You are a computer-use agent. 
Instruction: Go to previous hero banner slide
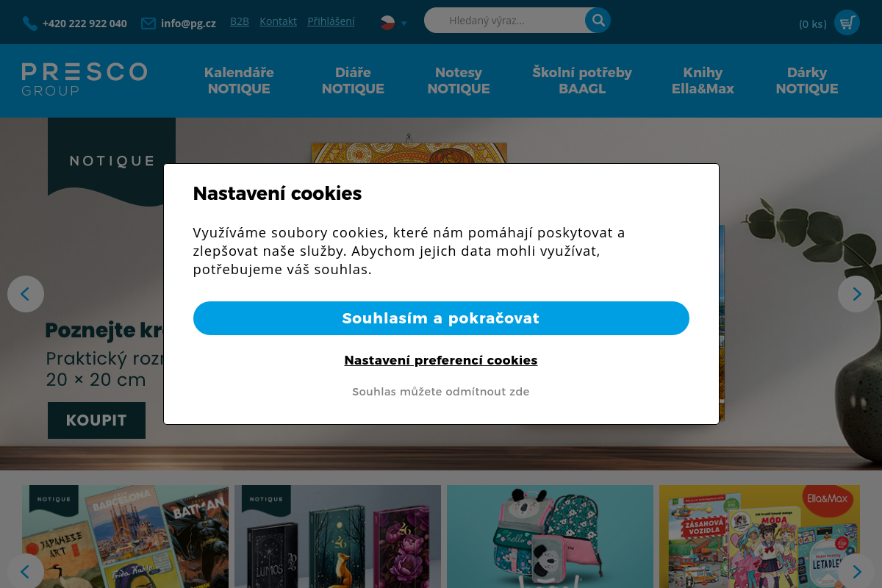point(26,294)
